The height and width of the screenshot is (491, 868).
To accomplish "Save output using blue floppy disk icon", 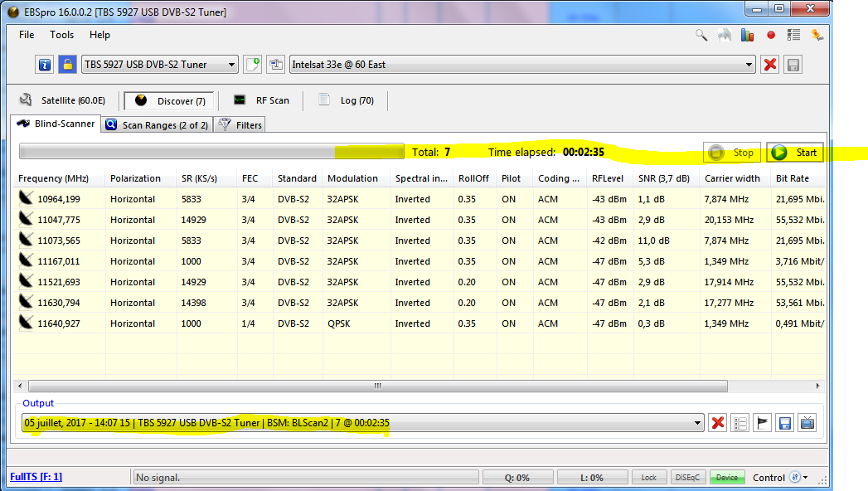I will [784, 423].
